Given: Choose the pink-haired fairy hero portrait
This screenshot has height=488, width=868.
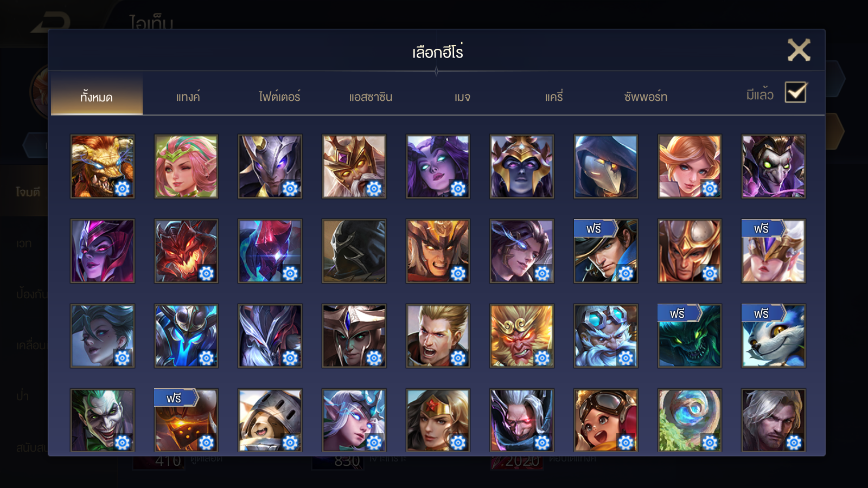Looking at the screenshot, I should [186, 166].
